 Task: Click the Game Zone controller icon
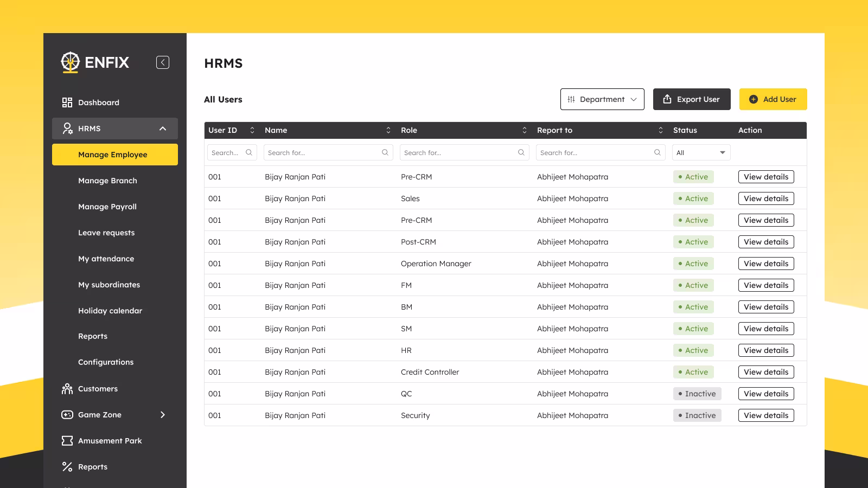click(x=67, y=415)
